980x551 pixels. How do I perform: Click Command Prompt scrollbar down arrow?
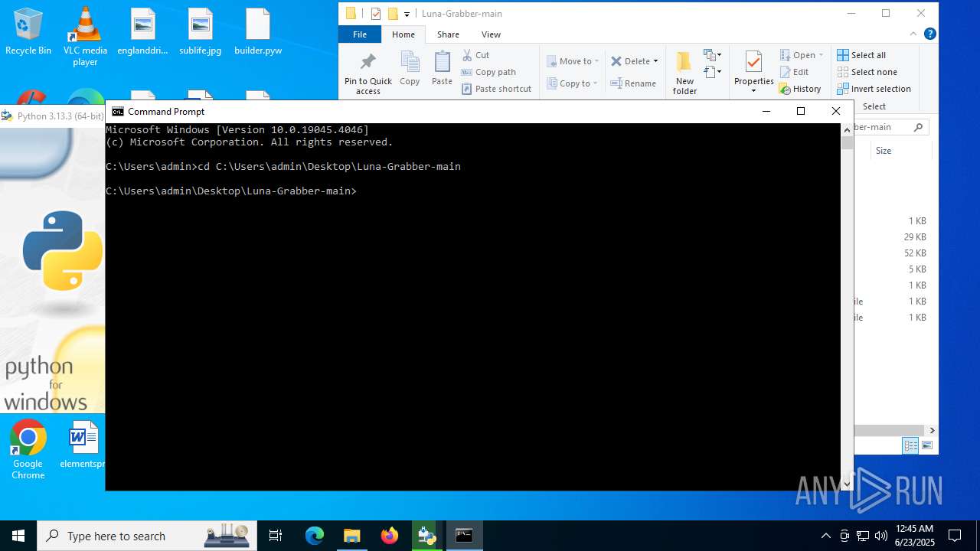click(847, 484)
